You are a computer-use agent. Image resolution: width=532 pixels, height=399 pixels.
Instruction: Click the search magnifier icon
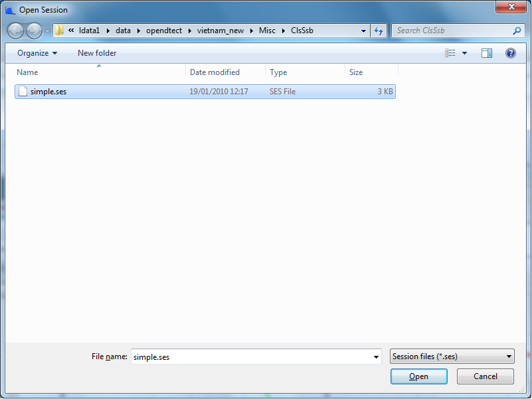pyautogui.click(x=516, y=31)
